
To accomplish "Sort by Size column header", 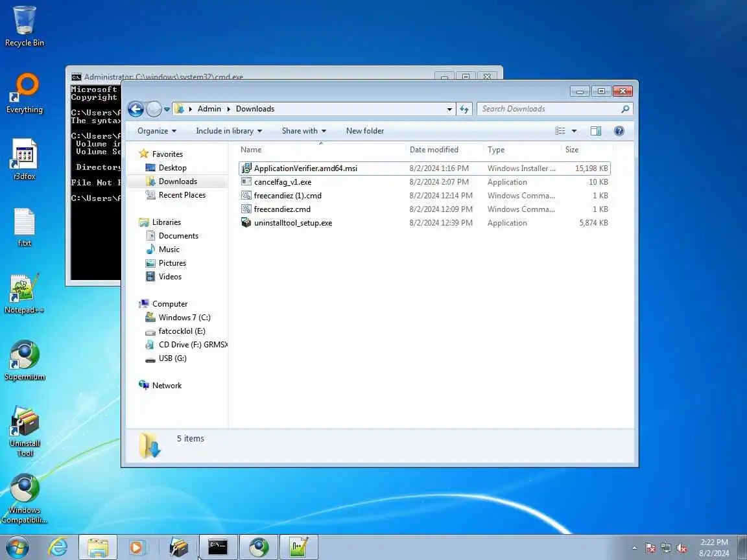I will point(587,150).
